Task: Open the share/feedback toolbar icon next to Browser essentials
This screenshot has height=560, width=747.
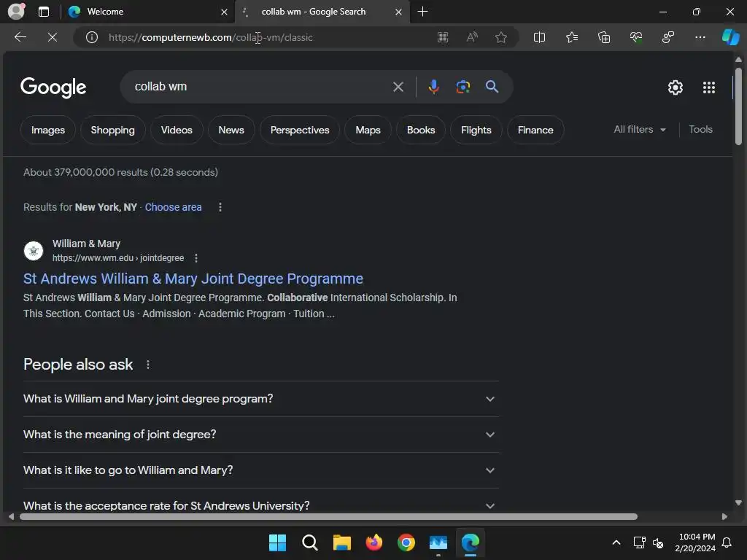Action: [668, 37]
